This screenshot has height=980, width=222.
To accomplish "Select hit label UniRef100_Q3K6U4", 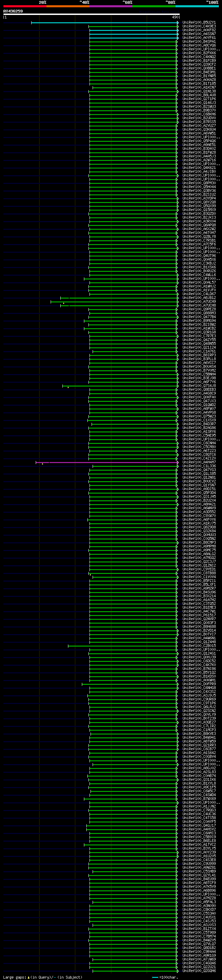I will (199, 129).
